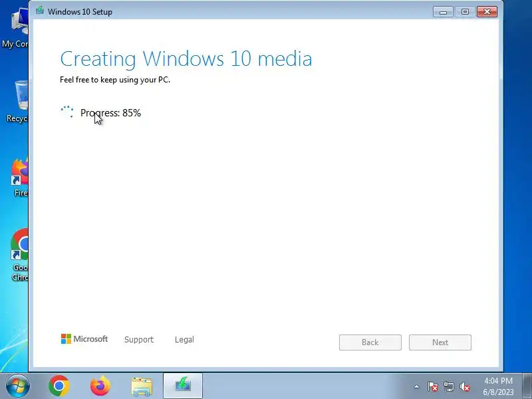This screenshot has width=532, height=399.
Task: Close the Windows 10 Setup window
Action: (x=487, y=12)
